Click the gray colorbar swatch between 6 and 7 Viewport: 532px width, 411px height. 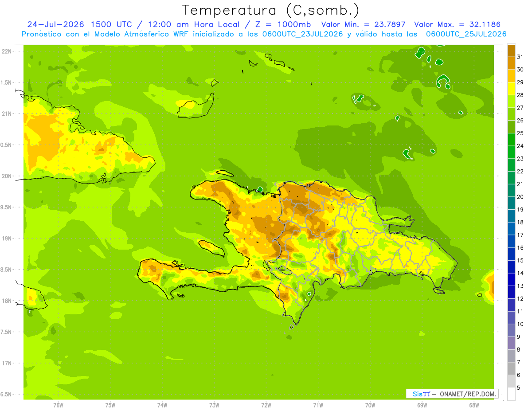pos(511,368)
